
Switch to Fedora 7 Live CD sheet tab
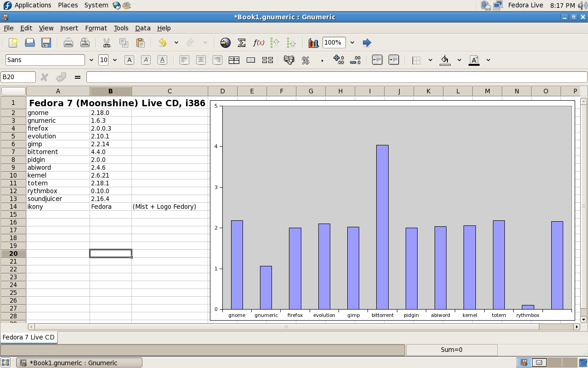pyautogui.click(x=28, y=337)
